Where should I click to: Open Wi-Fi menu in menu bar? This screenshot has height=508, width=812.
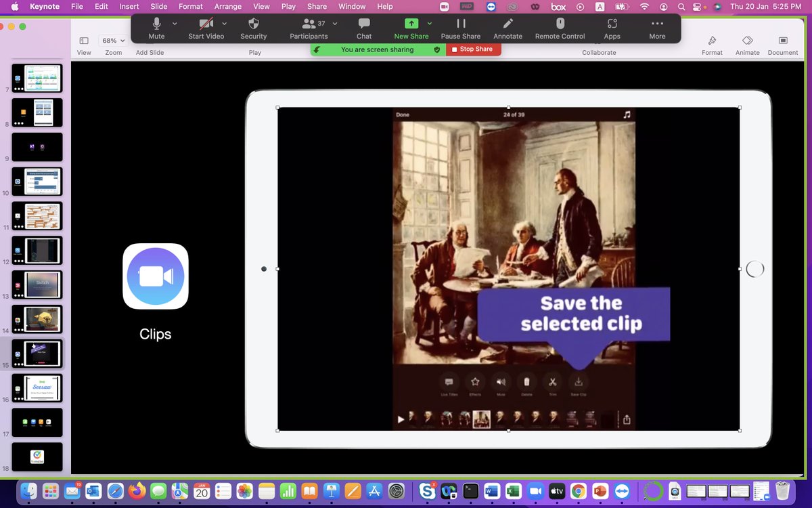[x=644, y=6]
